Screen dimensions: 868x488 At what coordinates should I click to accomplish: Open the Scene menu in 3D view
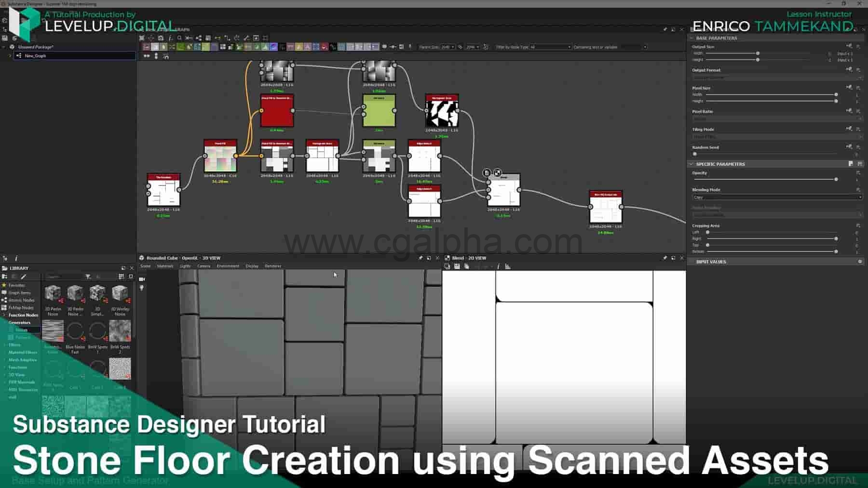(145, 266)
